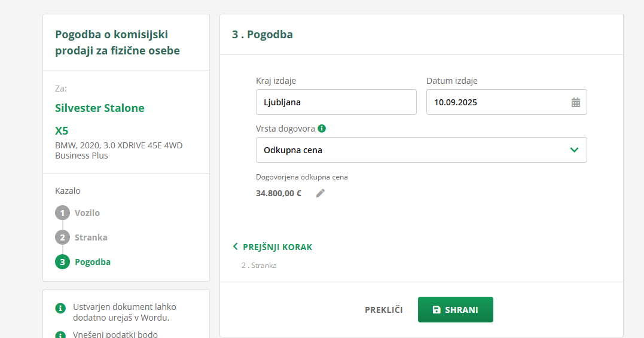This screenshot has width=644, height=338.
Task: Click the step 2 number circle
Action: tap(62, 237)
